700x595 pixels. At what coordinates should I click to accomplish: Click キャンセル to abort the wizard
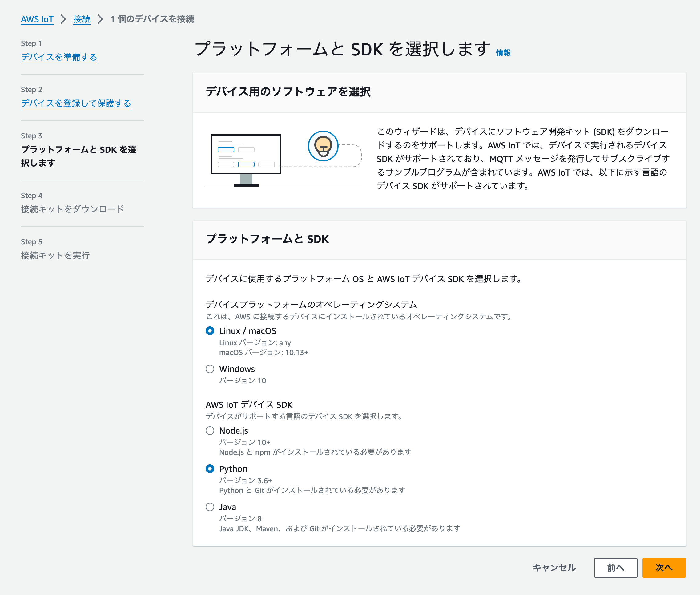[554, 568]
